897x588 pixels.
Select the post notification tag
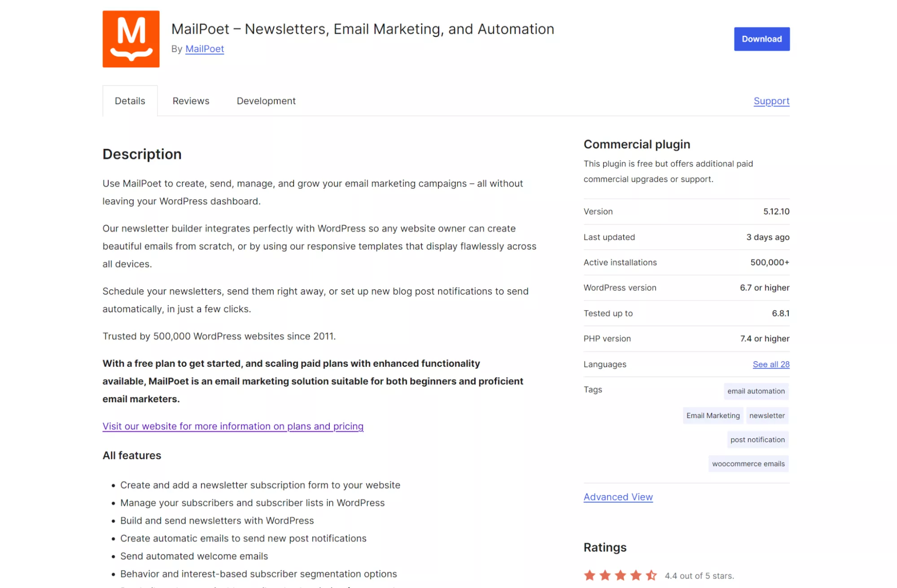pyautogui.click(x=757, y=440)
